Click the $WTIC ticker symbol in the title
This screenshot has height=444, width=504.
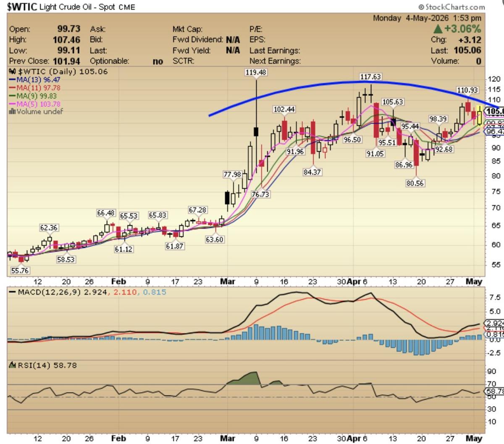coord(22,7)
